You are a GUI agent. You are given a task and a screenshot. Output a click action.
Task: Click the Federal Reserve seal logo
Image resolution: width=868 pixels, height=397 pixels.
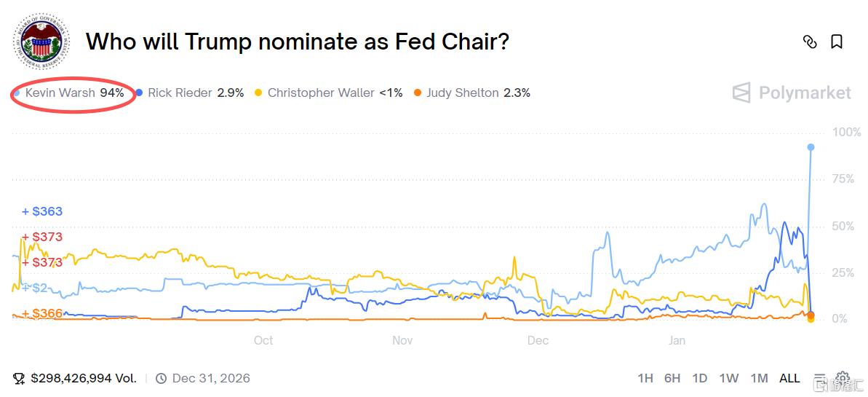coord(43,42)
